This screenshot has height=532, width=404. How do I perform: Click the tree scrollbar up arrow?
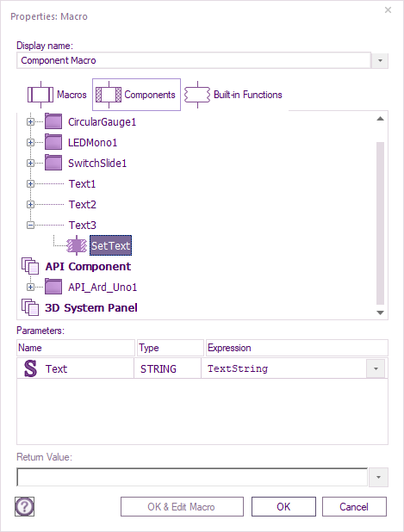point(380,119)
